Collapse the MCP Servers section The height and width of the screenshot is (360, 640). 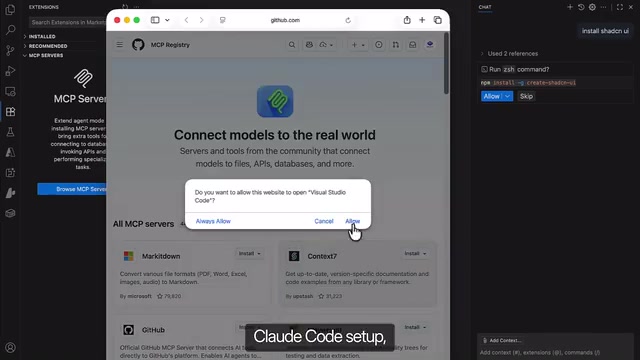tap(46, 56)
